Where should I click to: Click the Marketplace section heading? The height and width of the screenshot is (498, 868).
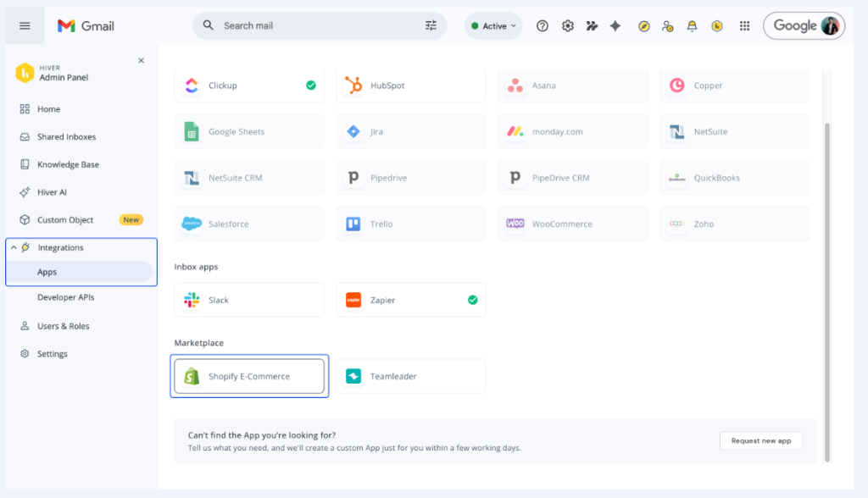pos(198,343)
